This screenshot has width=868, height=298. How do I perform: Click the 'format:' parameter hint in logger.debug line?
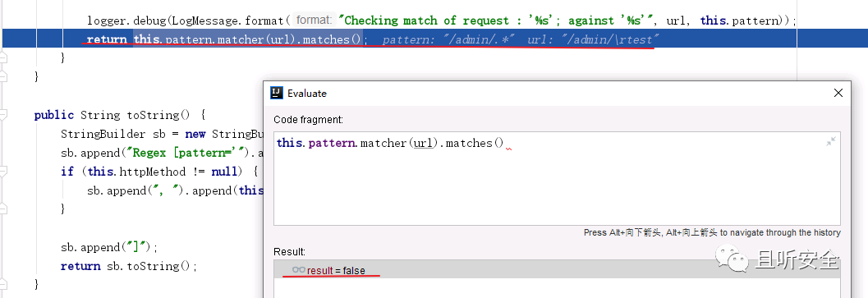click(314, 21)
